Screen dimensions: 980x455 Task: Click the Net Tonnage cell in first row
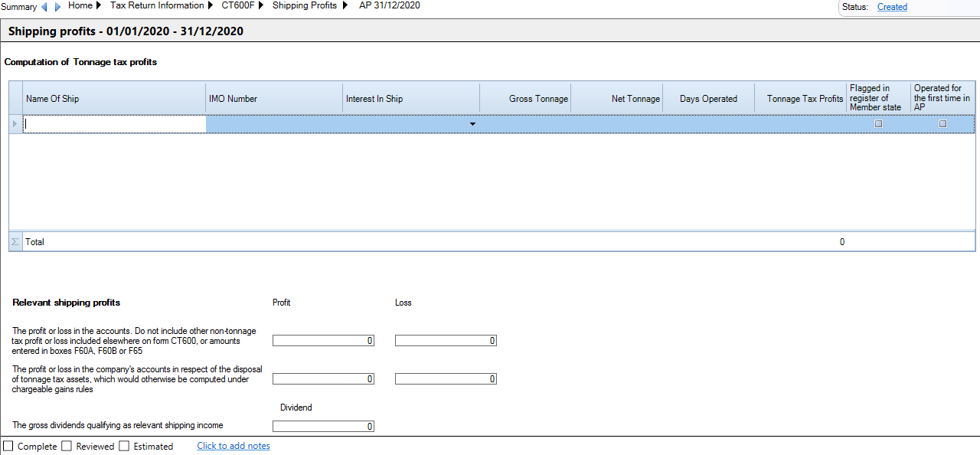point(617,123)
